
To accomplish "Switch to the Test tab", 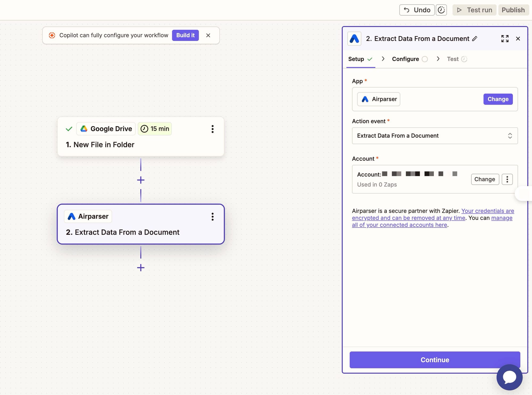I will [x=453, y=59].
